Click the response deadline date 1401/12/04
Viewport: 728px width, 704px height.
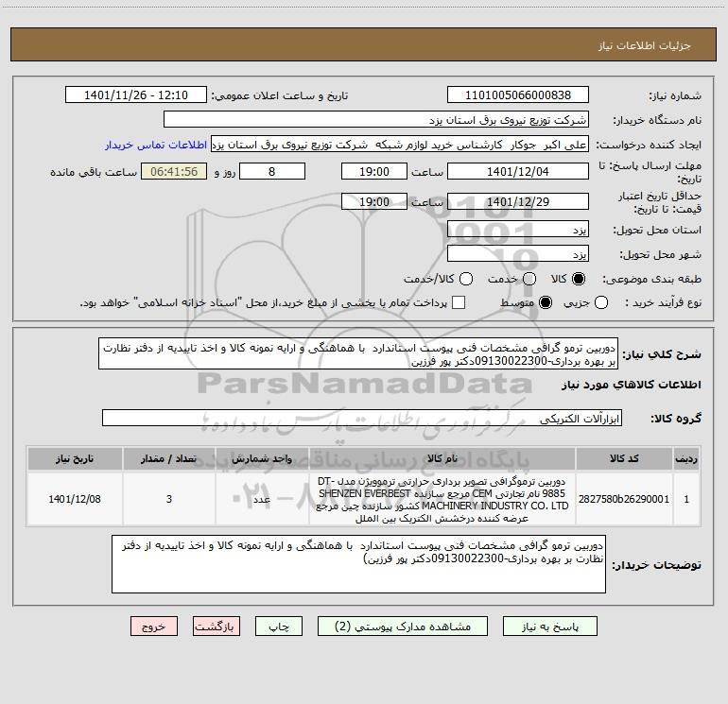(518, 171)
